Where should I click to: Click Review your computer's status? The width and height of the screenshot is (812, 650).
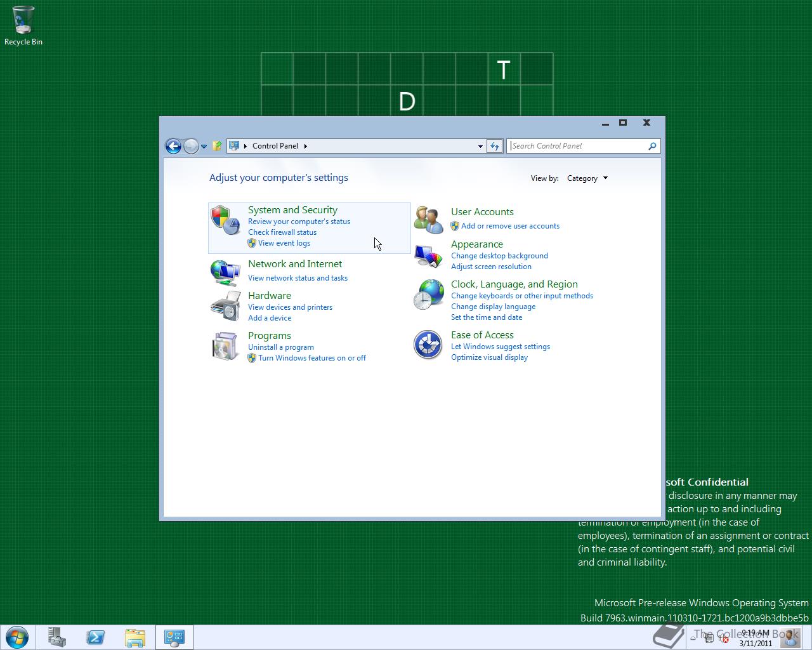(x=299, y=222)
